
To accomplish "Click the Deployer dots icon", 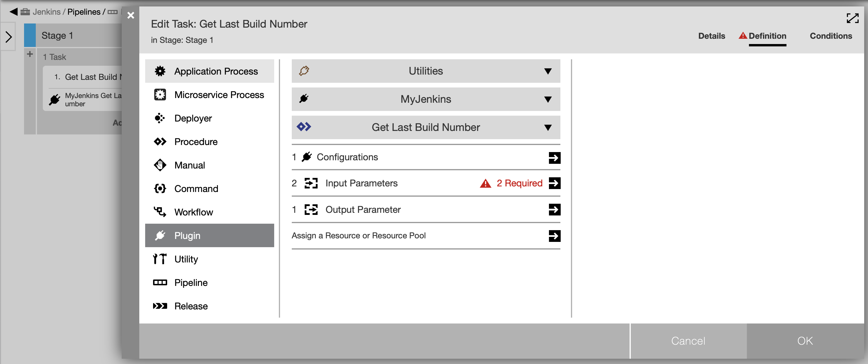I will [160, 118].
